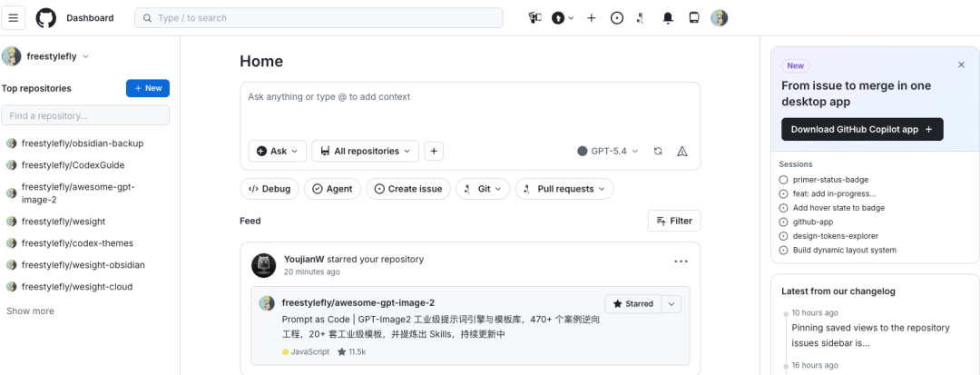Expand the Copilot header dropdown arrow
The height and width of the screenshot is (375, 980).
pyautogui.click(x=572, y=18)
